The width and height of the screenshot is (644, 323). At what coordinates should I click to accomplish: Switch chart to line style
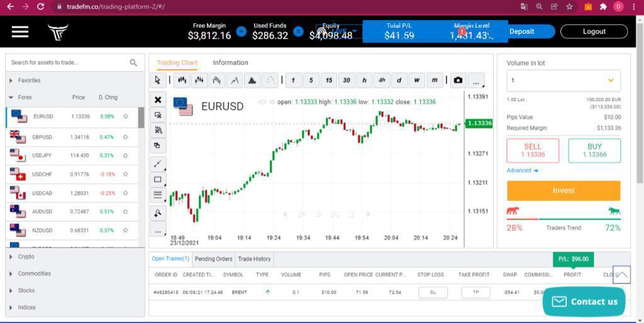pyautogui.click(x=235, y=80)
